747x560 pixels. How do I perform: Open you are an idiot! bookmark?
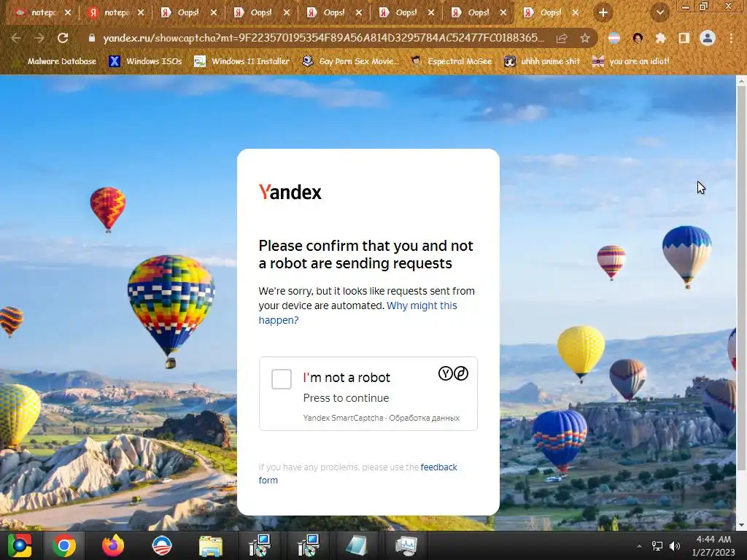[631, 61]
